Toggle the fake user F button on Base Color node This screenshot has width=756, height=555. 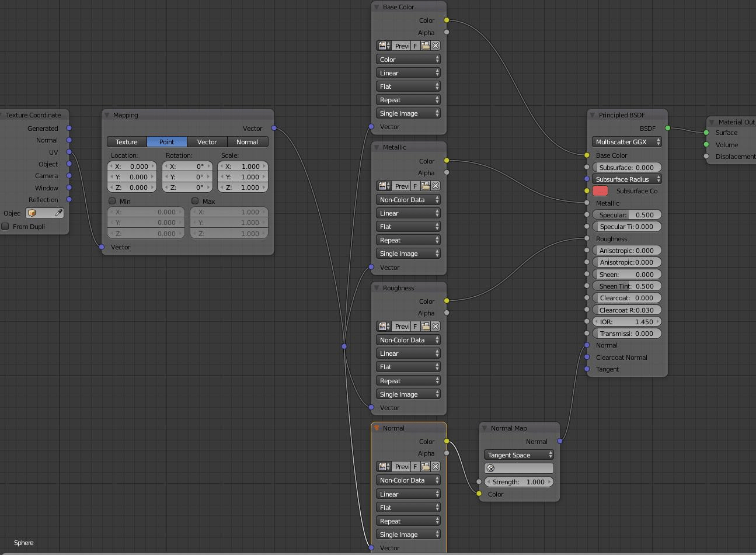414,45
